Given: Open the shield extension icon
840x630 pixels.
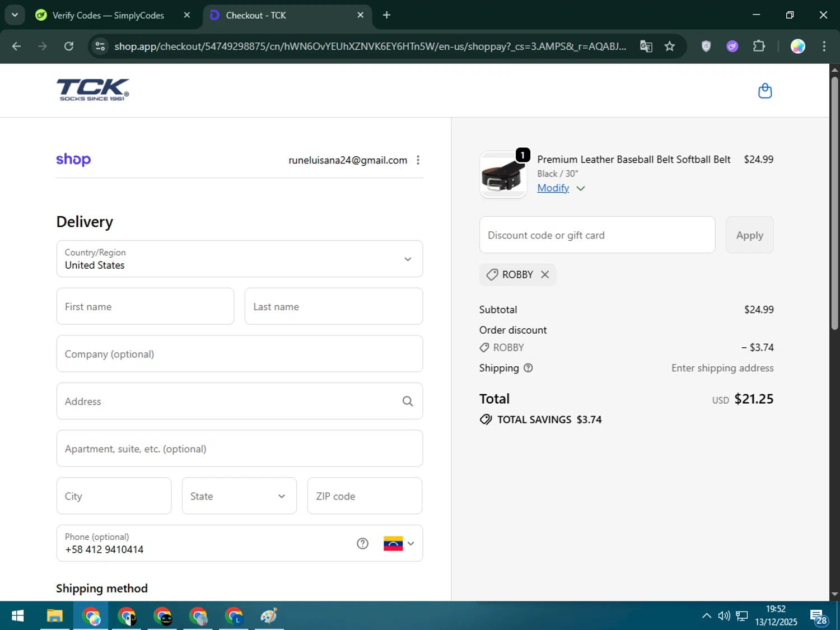Looking at the screenshot, I should (706, 46).
